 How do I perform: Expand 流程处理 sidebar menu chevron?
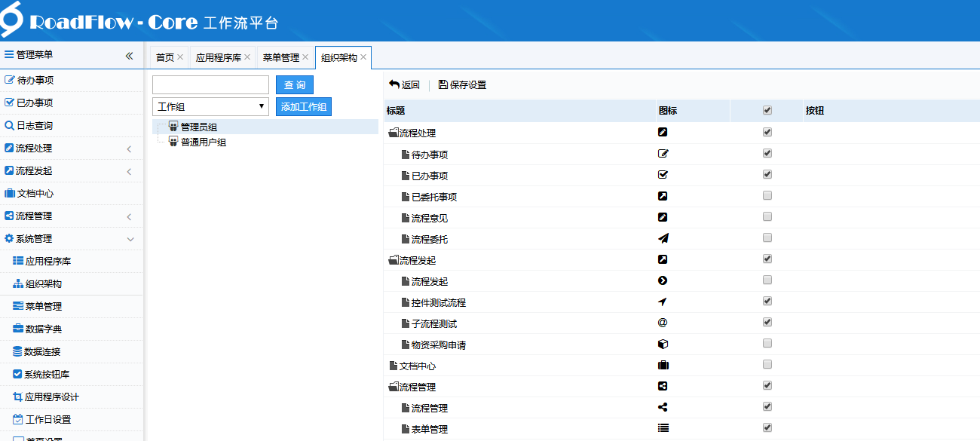129,149
